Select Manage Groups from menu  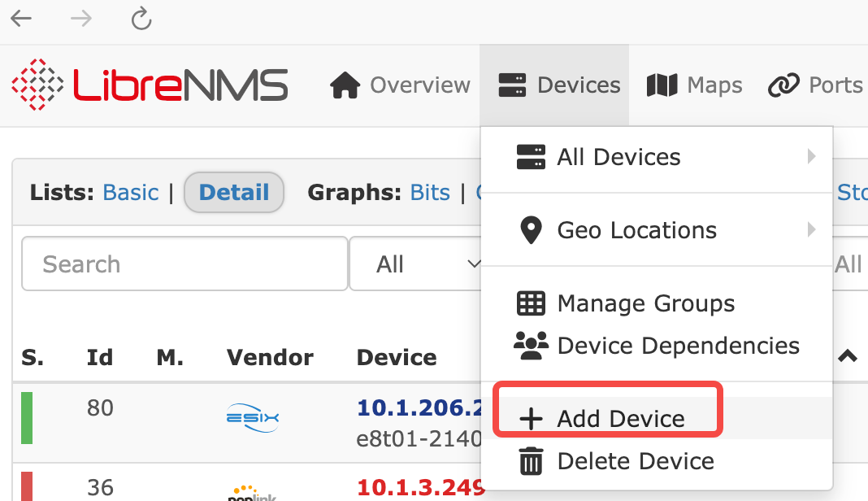pyautogui.click(x=645, y=303)
